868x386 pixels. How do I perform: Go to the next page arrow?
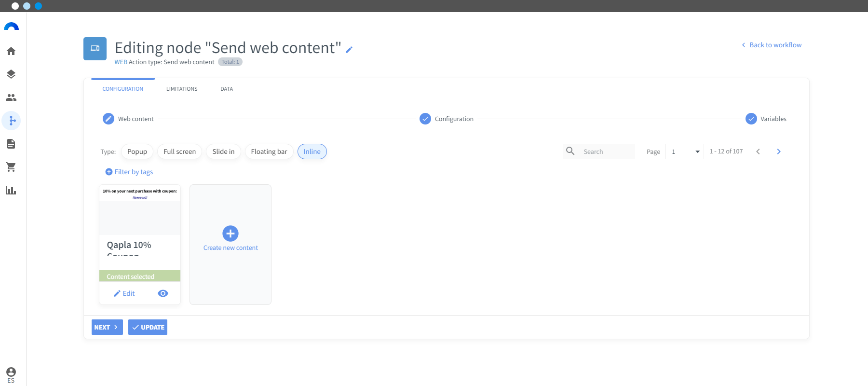pos(779,152)
